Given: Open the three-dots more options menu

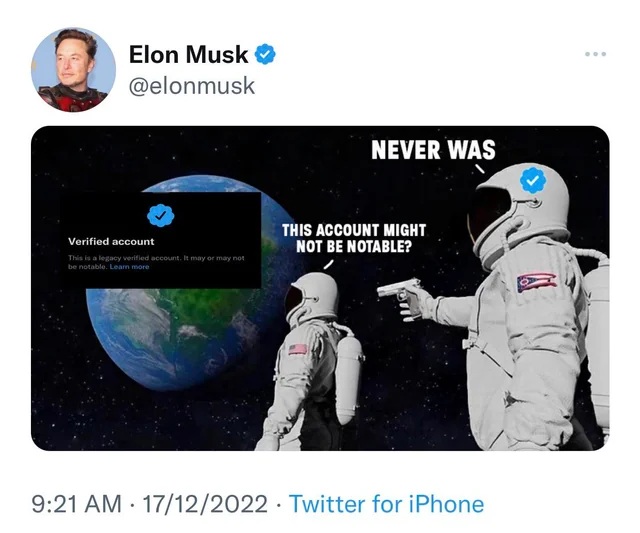Looking at the screenshot, I should point(595,54).
